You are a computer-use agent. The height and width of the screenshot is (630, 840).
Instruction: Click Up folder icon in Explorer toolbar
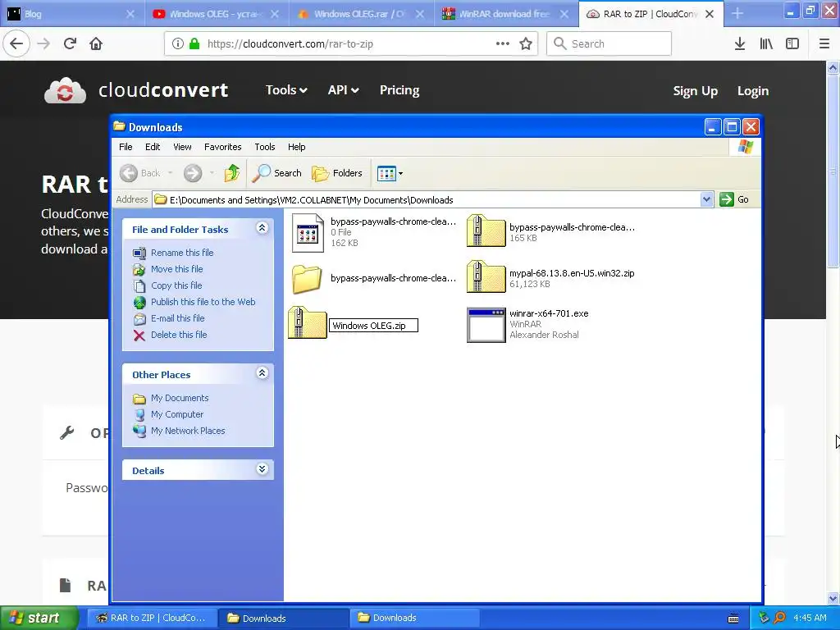point(232,173)
